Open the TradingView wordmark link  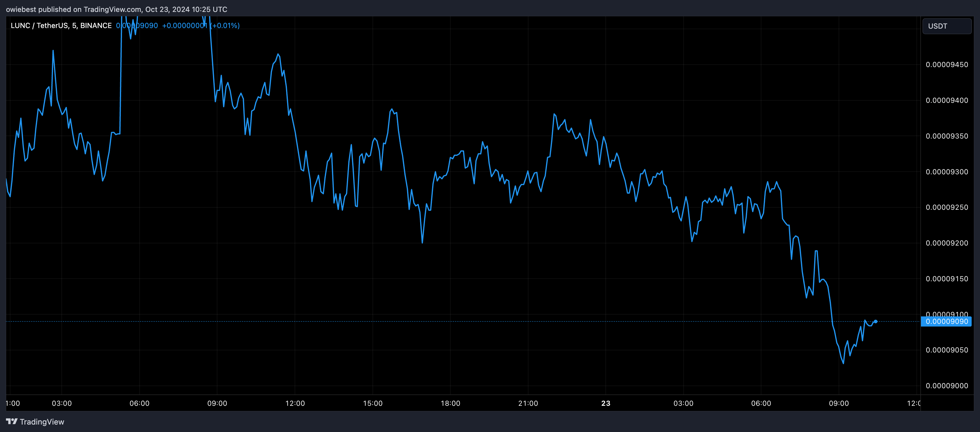42,422
